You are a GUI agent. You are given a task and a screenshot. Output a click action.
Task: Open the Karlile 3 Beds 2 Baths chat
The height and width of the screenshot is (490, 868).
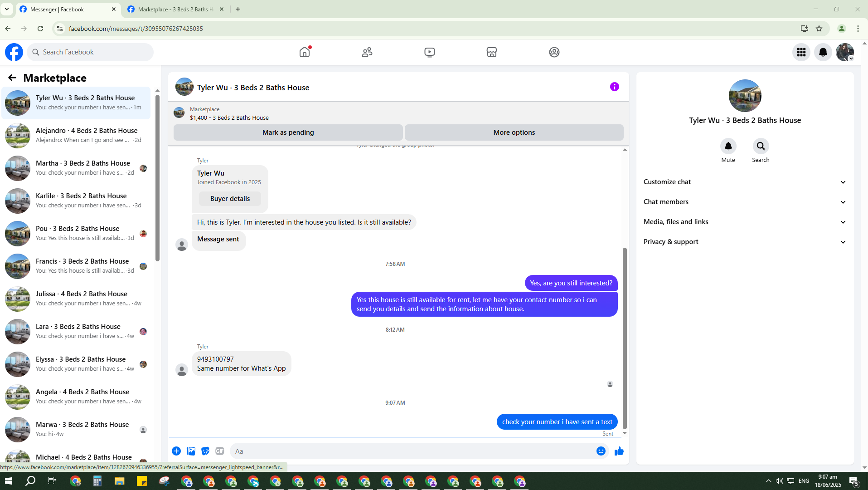[76, 201]
